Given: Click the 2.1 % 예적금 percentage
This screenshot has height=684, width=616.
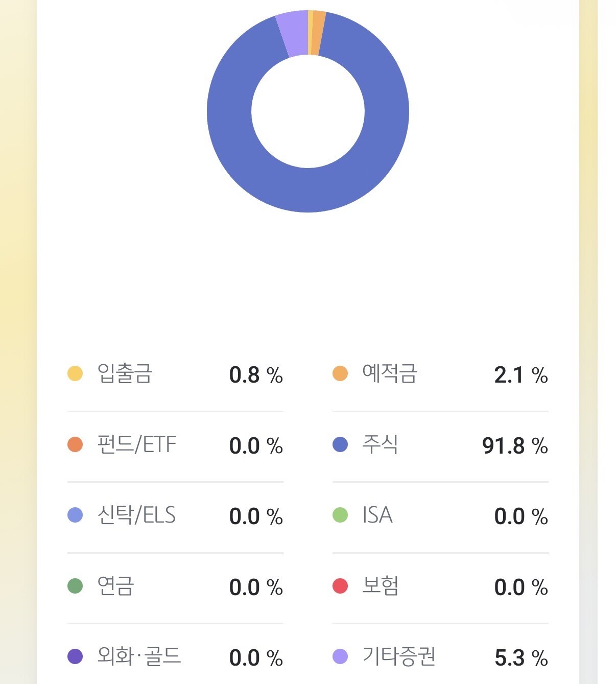Looking at the screenshot, I should (x=521, y=375).
